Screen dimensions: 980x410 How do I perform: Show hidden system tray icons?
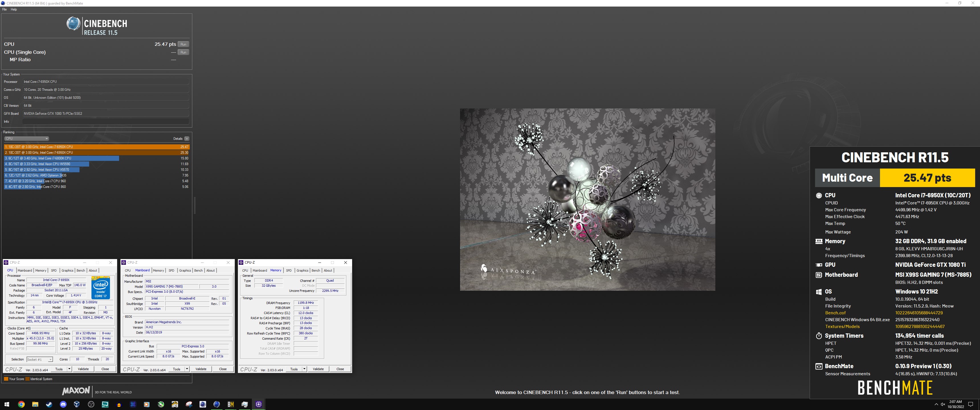point(936,404)
